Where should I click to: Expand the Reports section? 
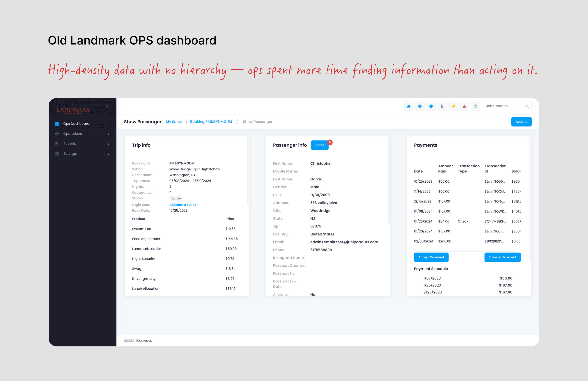coord(69,143)
